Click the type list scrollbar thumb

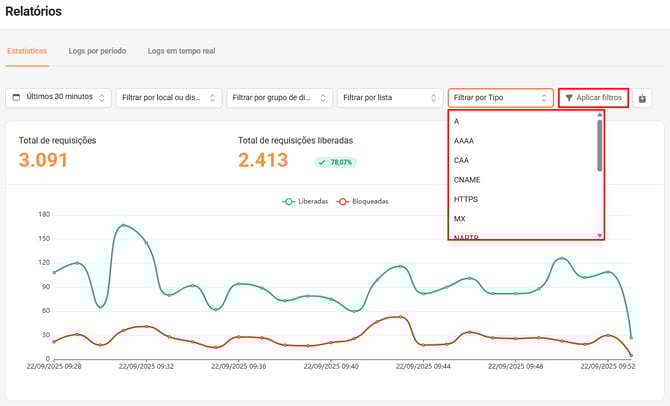(600, 145)
